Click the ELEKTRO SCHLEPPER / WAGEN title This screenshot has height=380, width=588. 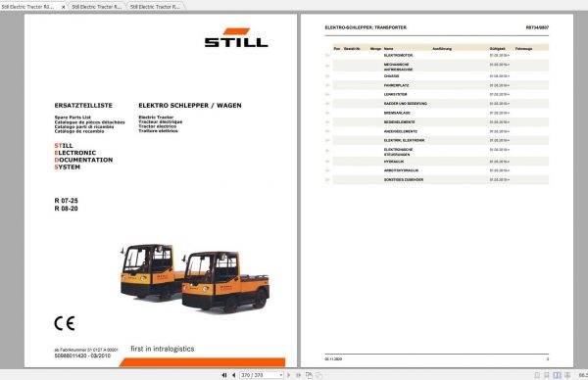pos(190,106)
